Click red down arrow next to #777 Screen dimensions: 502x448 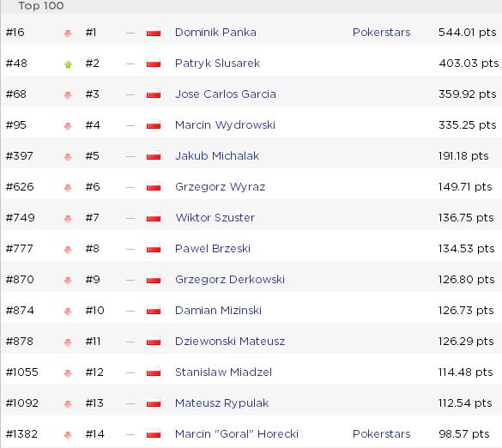68,250
